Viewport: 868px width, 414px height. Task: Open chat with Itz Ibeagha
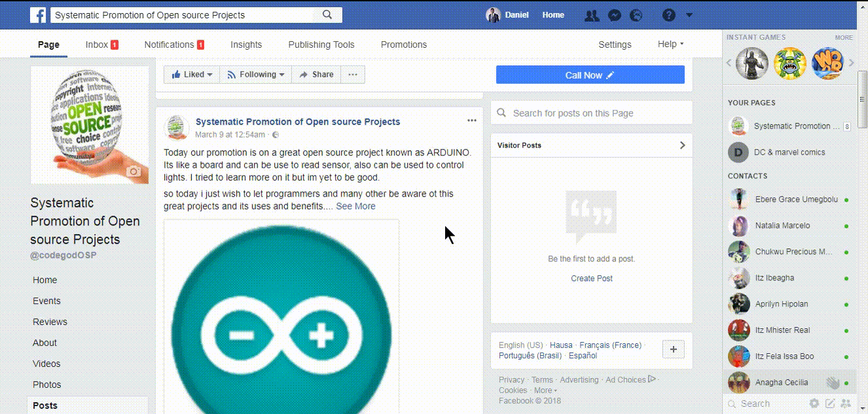point(789,278)
